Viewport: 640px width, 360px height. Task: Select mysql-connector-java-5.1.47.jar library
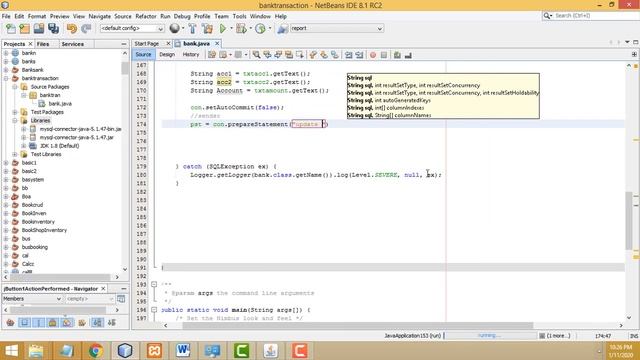[77, 138]
